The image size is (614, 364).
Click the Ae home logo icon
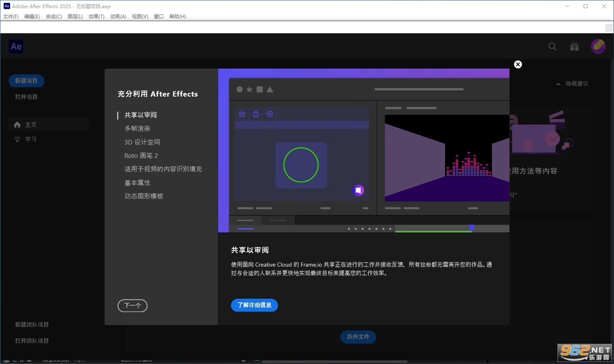(x=16, y=46)
